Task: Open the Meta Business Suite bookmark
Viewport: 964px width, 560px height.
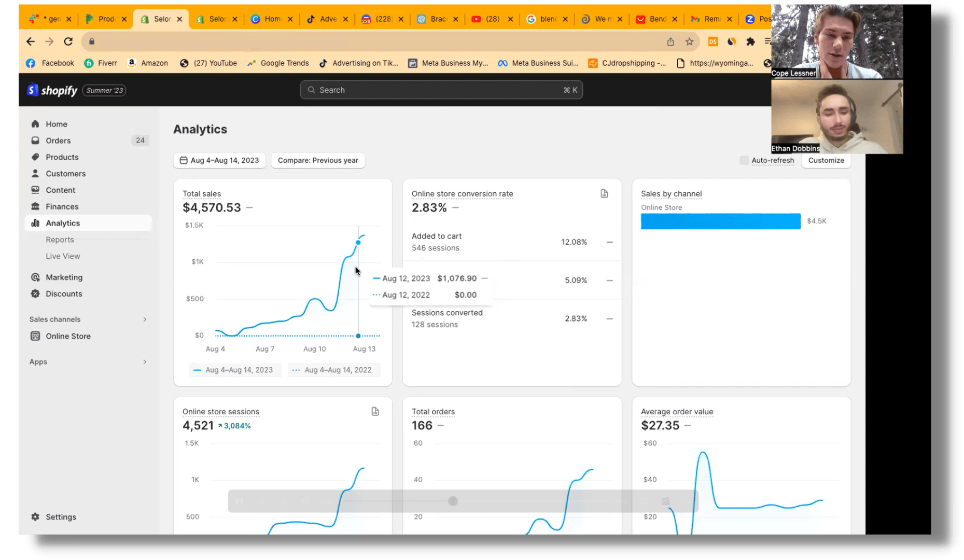Action: tap(538, 63)
